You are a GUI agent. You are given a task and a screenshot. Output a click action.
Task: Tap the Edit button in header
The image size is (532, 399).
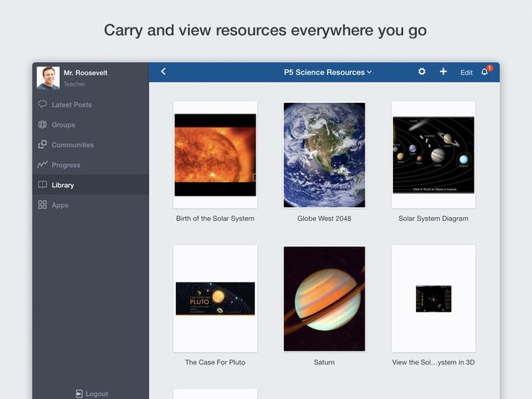(x=466, y=73)
